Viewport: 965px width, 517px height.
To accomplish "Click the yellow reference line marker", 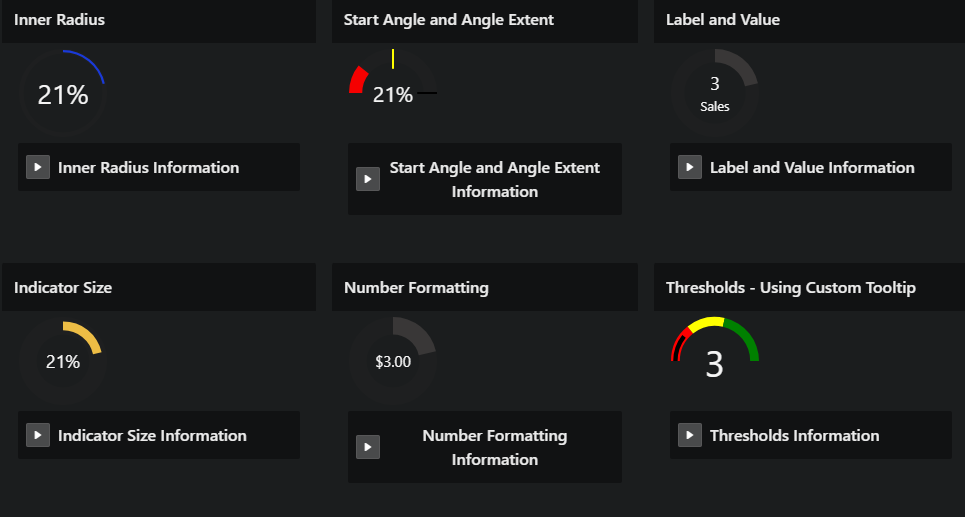I will pos(393,59).
